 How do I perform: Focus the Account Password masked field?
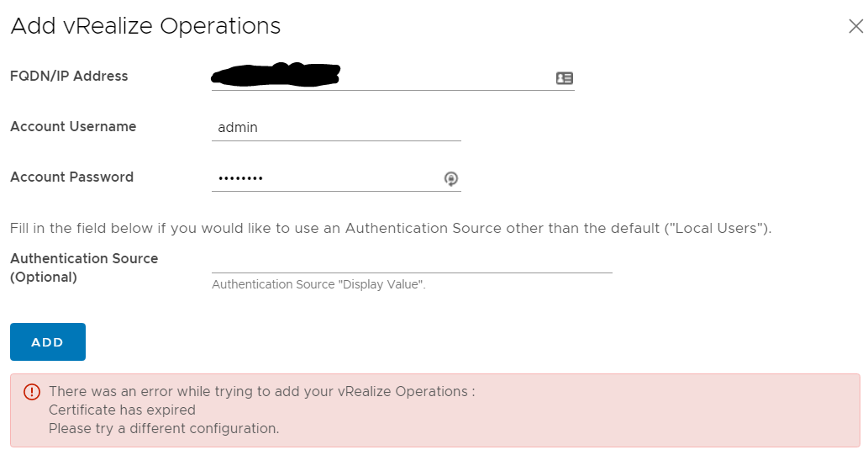[336, 178]
